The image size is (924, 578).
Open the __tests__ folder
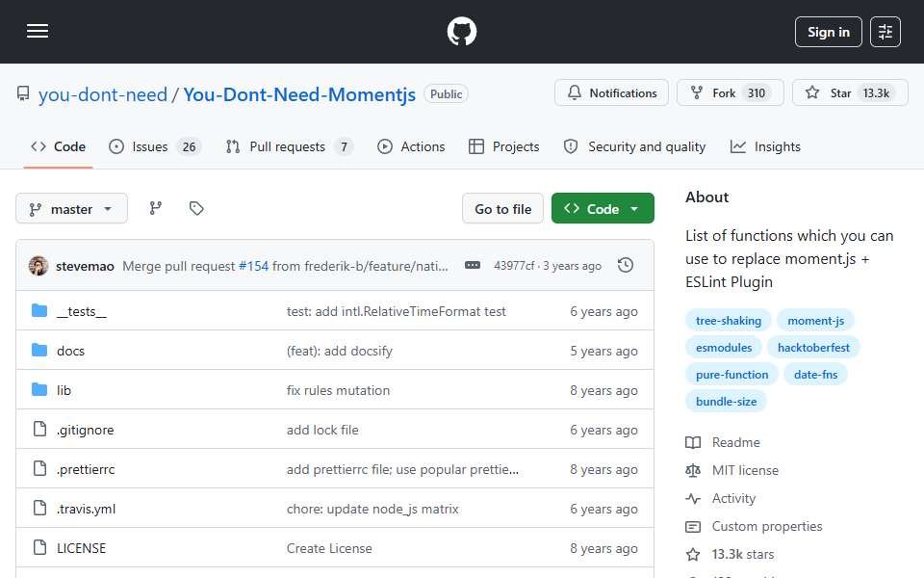point(81,311)
